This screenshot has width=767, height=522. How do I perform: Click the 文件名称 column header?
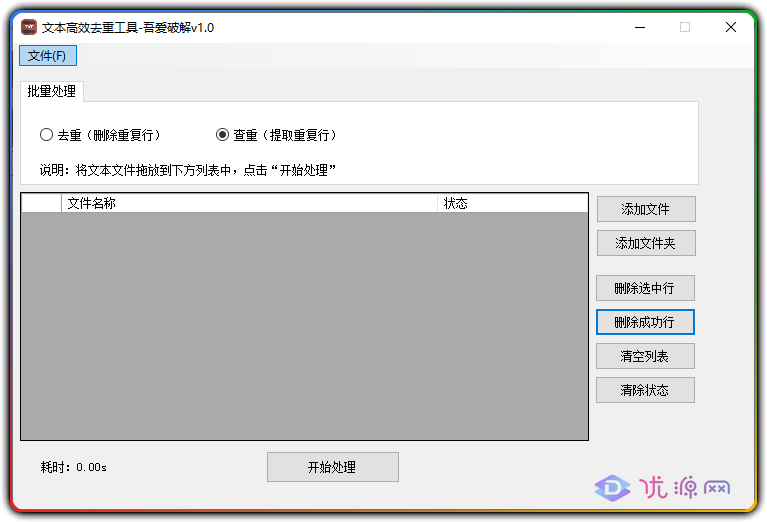coord(250,203)
